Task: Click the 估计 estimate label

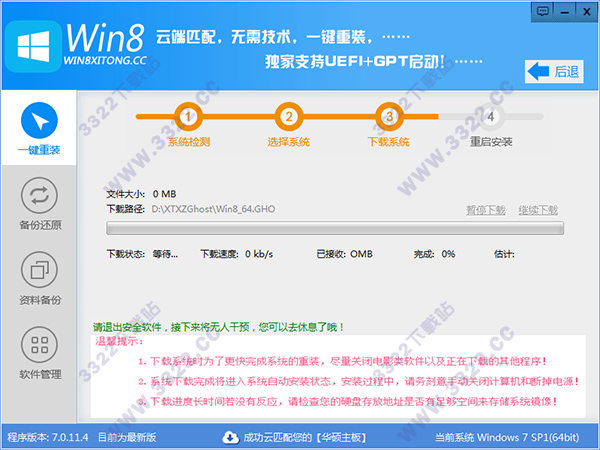Action: [x=504, y=254]
